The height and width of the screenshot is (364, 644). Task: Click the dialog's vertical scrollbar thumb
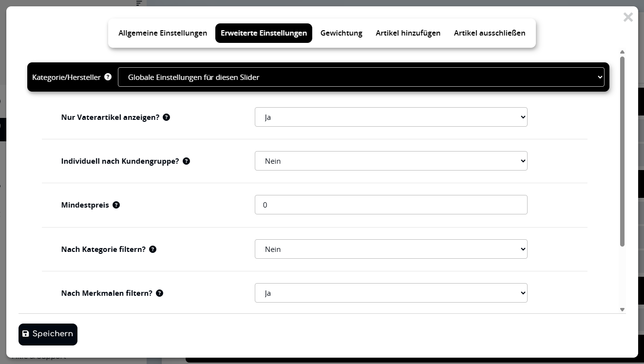(x=622, y=151)
